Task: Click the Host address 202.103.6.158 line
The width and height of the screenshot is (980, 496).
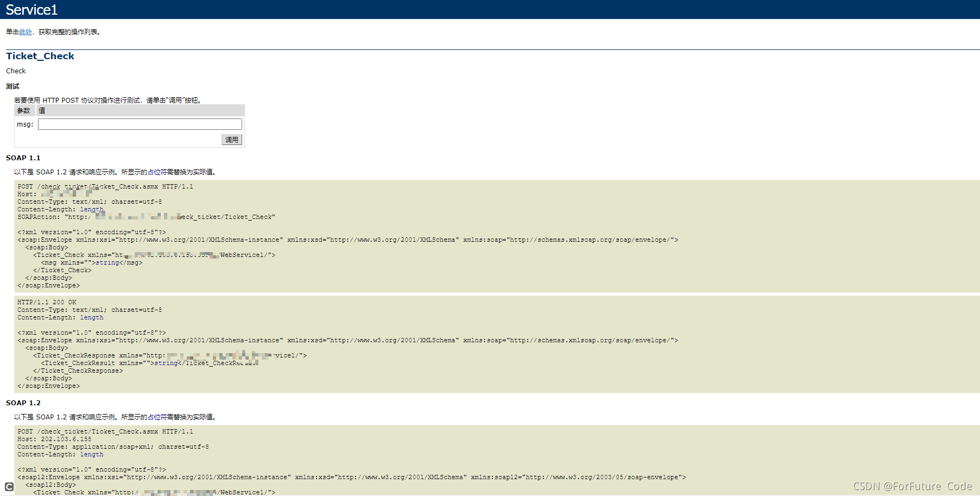Action: [x=54, y=439]
